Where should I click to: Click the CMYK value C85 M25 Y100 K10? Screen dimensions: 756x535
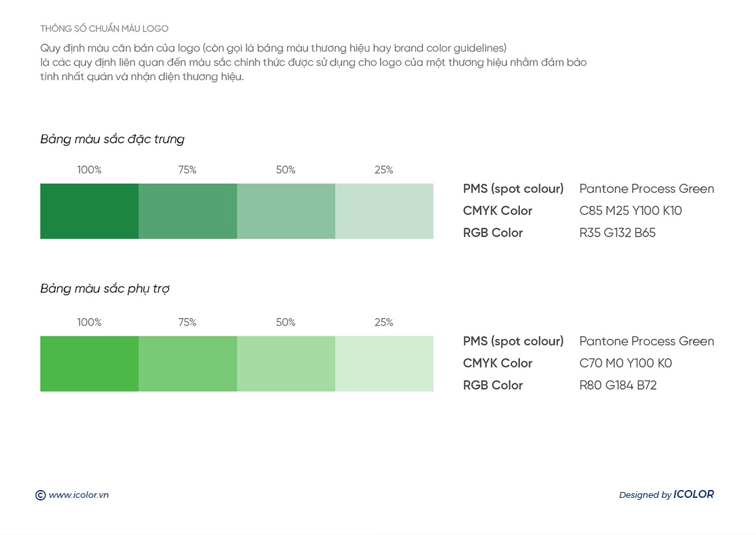[630, 211]
